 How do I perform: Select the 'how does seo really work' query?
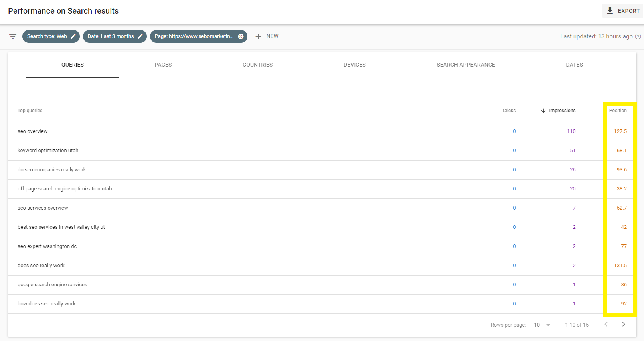pyautogui.click(x=46, y=304)
